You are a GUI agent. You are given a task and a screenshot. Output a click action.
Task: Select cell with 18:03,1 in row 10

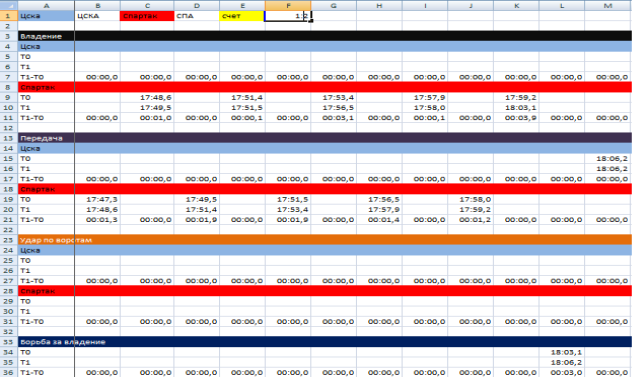[516, 108]
